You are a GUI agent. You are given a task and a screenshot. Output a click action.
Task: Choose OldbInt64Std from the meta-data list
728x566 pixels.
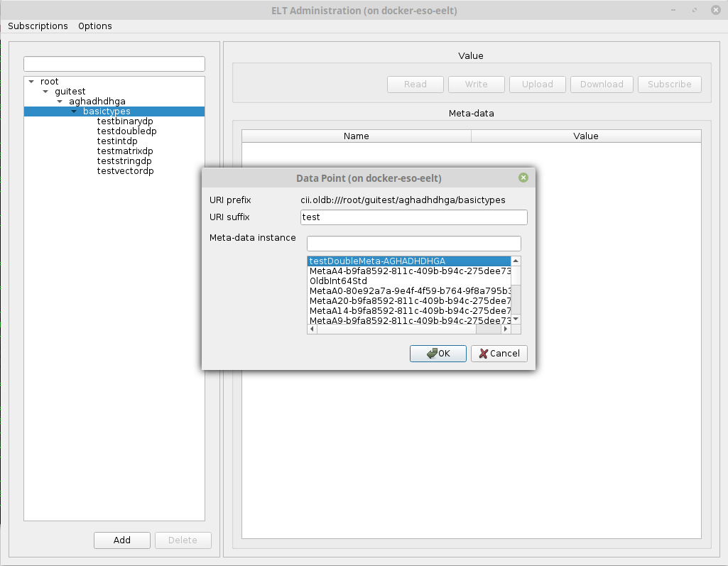click(338, 281)
